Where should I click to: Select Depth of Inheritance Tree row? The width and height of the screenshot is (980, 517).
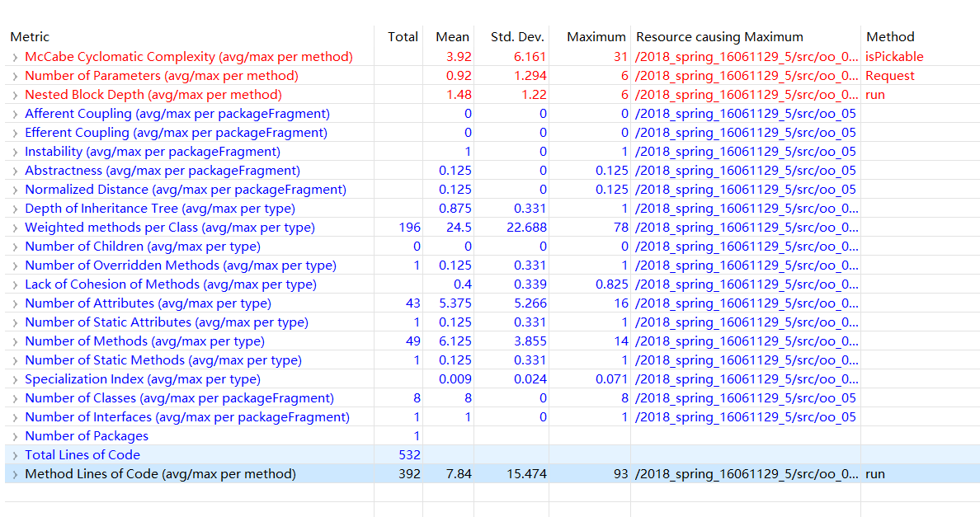159,209
